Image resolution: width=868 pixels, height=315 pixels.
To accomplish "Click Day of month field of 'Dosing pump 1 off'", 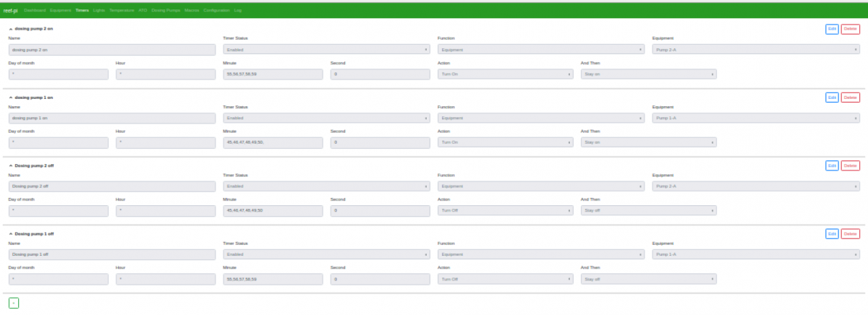I will click(x=59, y=279).
